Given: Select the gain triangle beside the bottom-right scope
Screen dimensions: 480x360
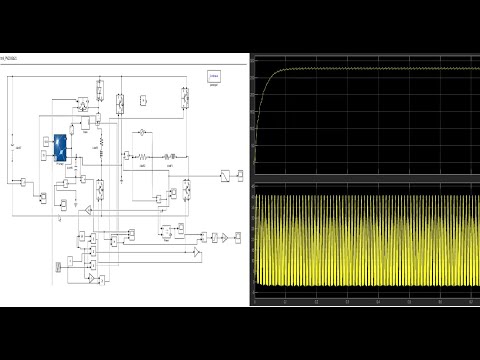Looking at the screenshot, I should point(225,238).
